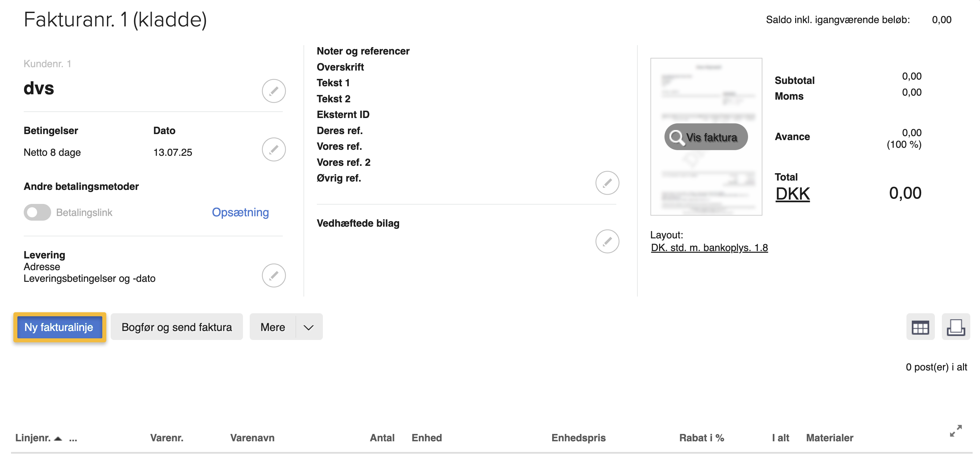Sort by Varenavn column header
Viewport: 980px width, 456px height.
[252, 438]
